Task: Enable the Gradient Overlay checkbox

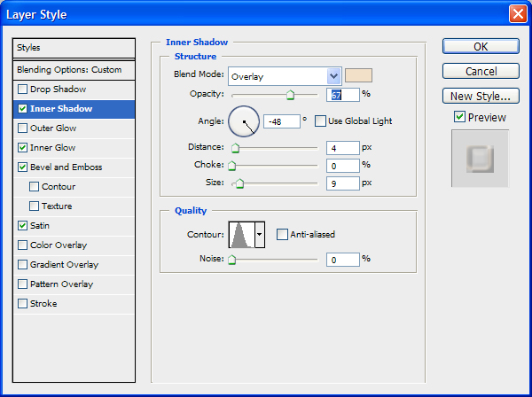Action: pos(22,265)
